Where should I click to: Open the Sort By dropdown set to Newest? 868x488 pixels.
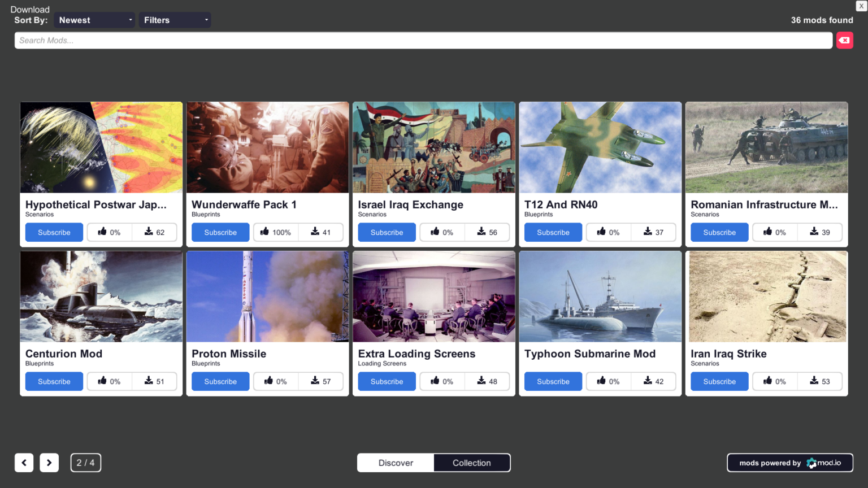(94, 20)
